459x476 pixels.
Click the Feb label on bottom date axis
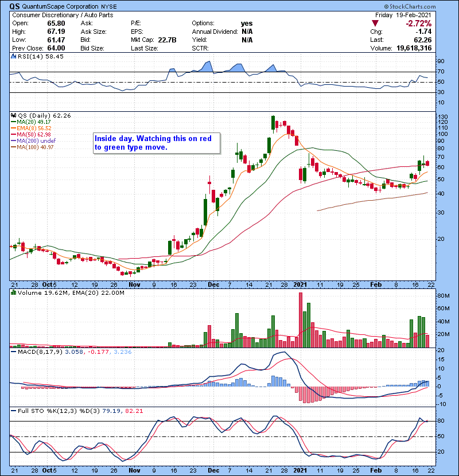pos(376,470)
